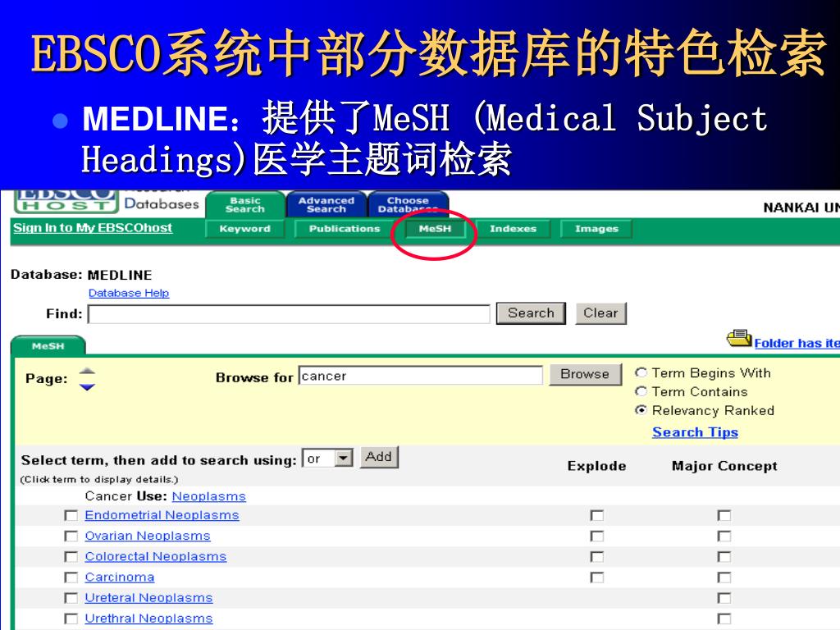
Task: Click into the Find search field
Action: click(x=289, y=314)
